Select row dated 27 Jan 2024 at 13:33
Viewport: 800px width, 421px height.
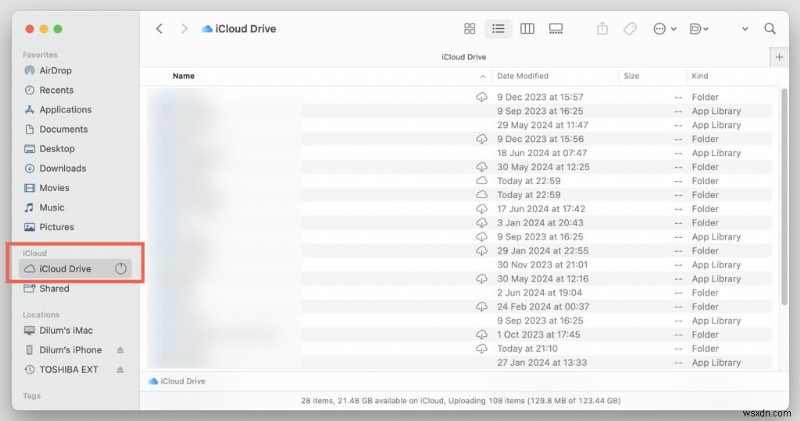459,363
